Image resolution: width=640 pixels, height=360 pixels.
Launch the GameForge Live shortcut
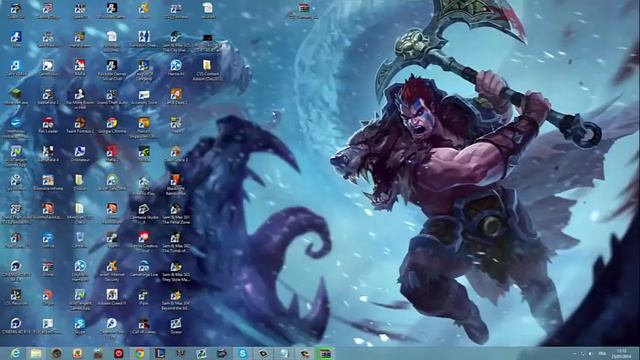tap(143, 269)
